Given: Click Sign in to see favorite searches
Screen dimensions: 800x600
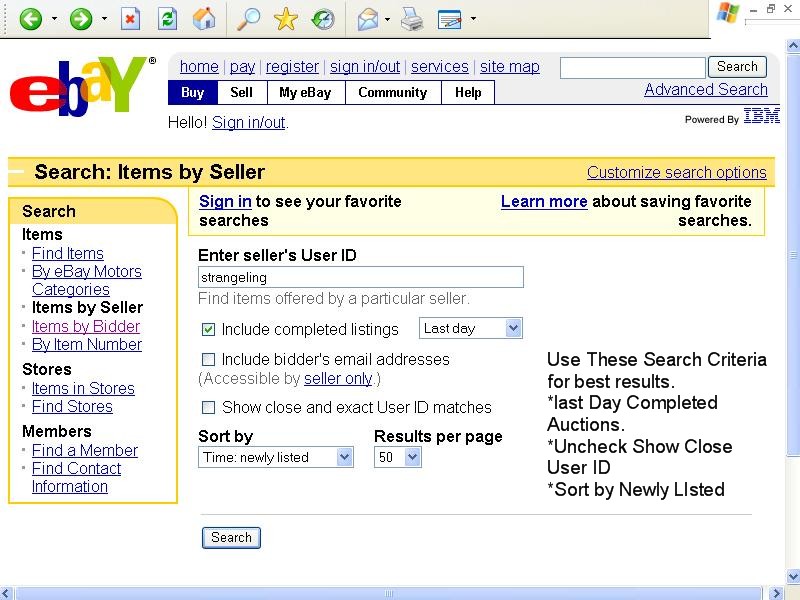Looking at the screenshot, I should click(225, 202).
